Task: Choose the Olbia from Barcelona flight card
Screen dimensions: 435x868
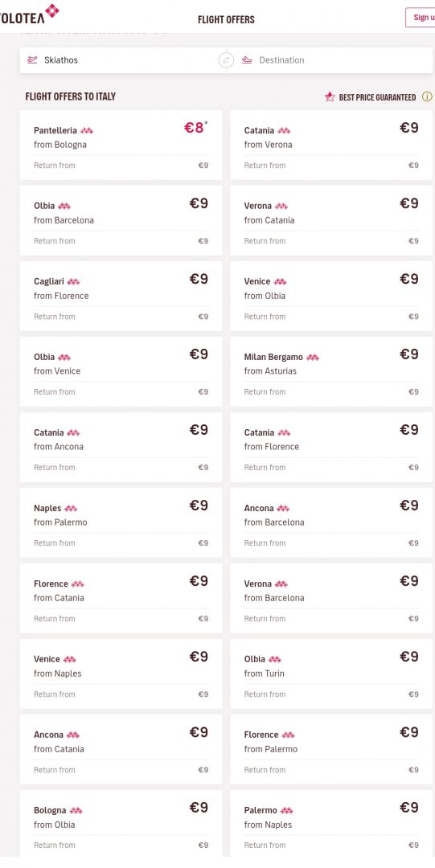Action: (x=121, y=220)
